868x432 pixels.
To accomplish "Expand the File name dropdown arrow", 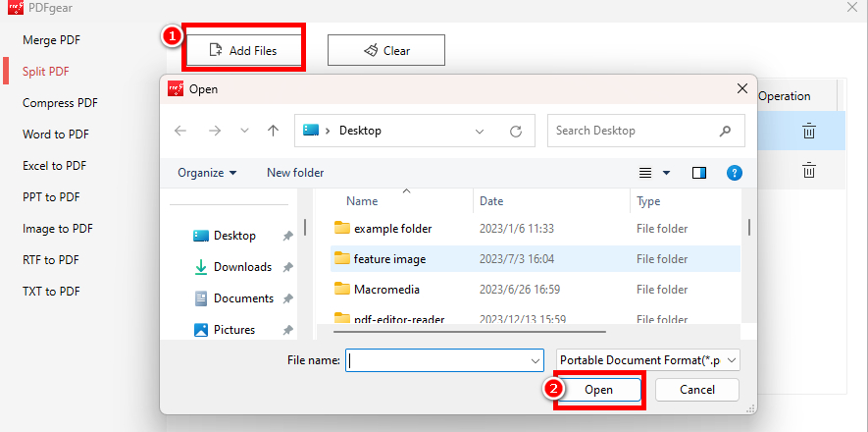I will pyautogui.click(x=536, y=360).
